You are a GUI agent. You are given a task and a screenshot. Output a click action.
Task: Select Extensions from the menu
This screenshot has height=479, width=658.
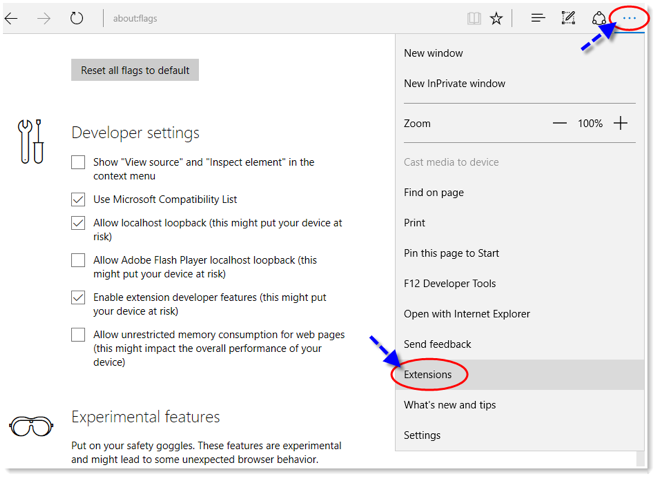click(428, 375)
